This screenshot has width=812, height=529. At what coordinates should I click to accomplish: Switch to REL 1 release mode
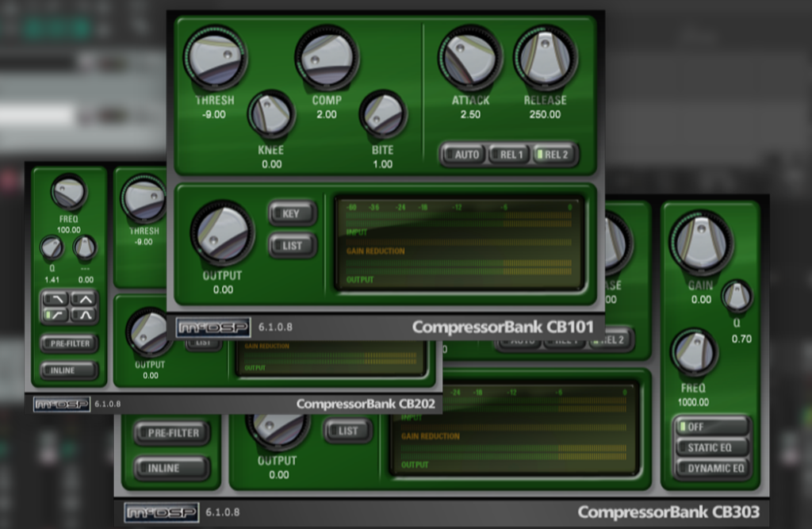point(511,154)
